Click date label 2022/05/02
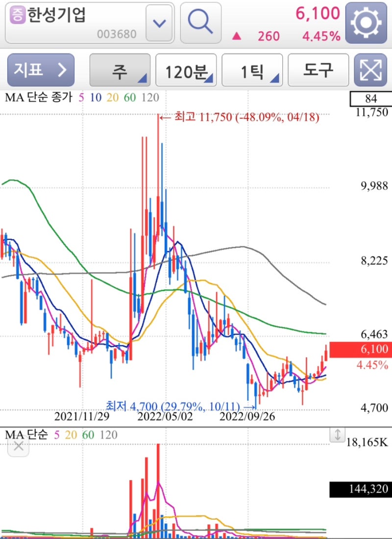This screenshot has width=392, height=539. (165, 416)
